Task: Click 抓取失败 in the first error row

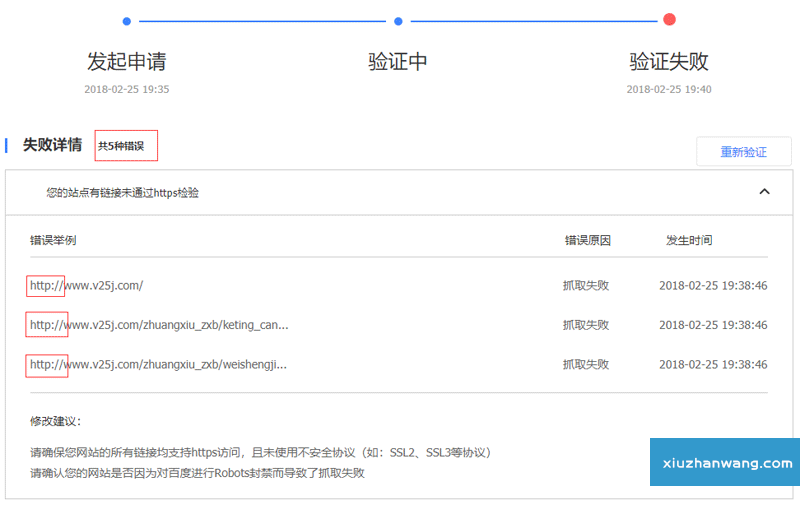Action: [586, 285]
